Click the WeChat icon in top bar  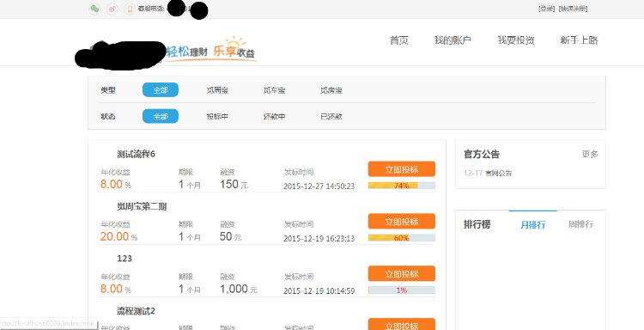tap(94, 9)
